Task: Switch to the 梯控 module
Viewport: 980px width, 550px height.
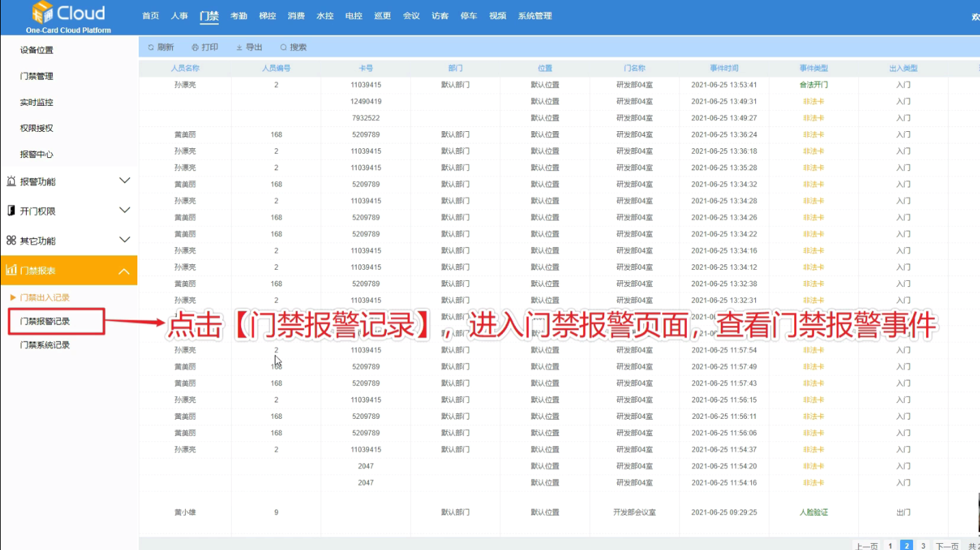Action: click(267, 16)
